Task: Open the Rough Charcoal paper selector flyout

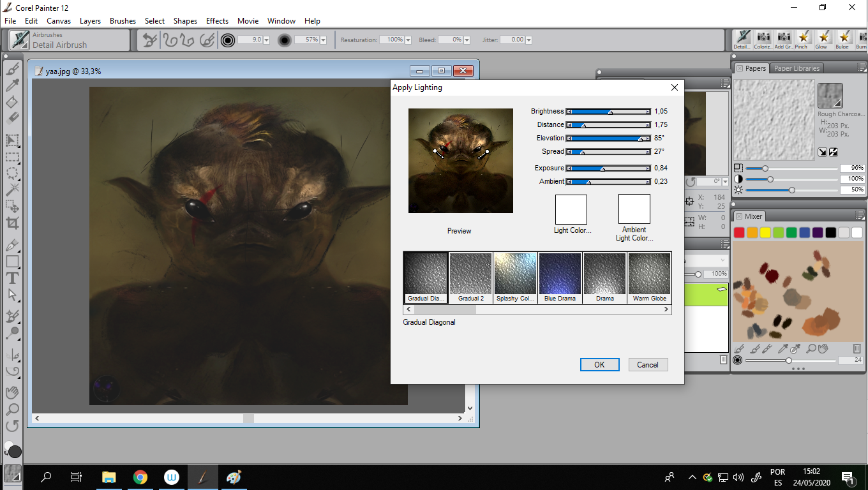Action: (x=830, y=96)
